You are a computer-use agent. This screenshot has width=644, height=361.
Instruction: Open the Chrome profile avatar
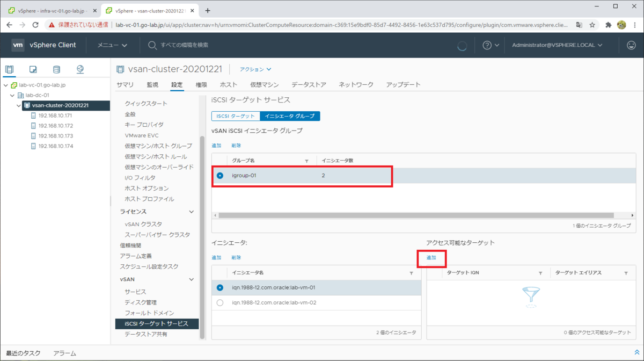click(621, 25)
